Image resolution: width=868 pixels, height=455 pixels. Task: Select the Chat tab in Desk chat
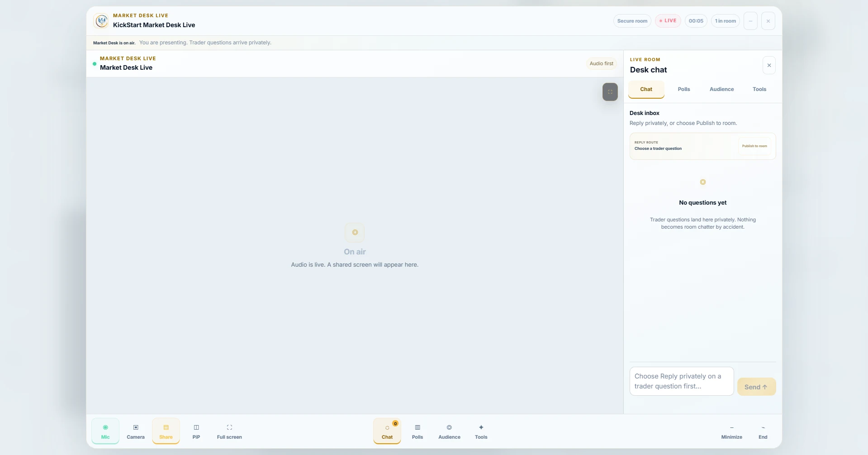pos(646,89)
